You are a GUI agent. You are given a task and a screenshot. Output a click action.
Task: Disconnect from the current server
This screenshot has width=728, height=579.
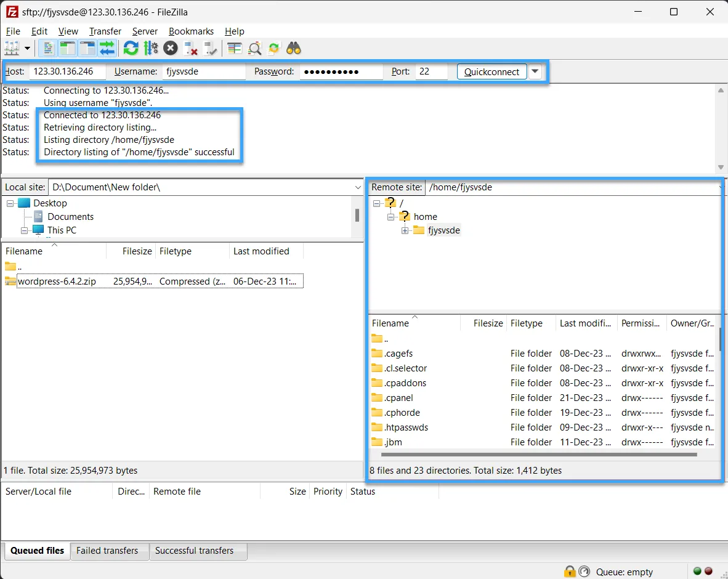tap(191, 48)
